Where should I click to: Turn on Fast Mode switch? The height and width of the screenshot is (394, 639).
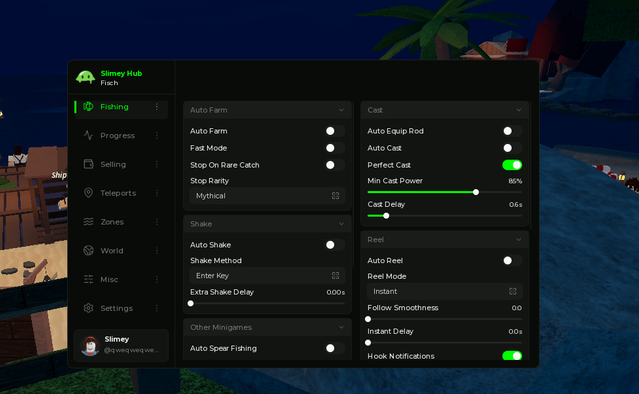click(x=335, y=148)
